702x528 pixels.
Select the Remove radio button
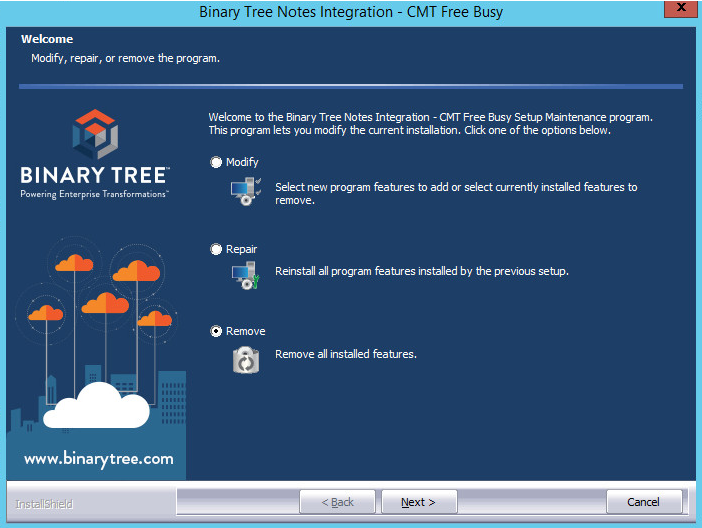pyautogui.click(x=216, y=331)
